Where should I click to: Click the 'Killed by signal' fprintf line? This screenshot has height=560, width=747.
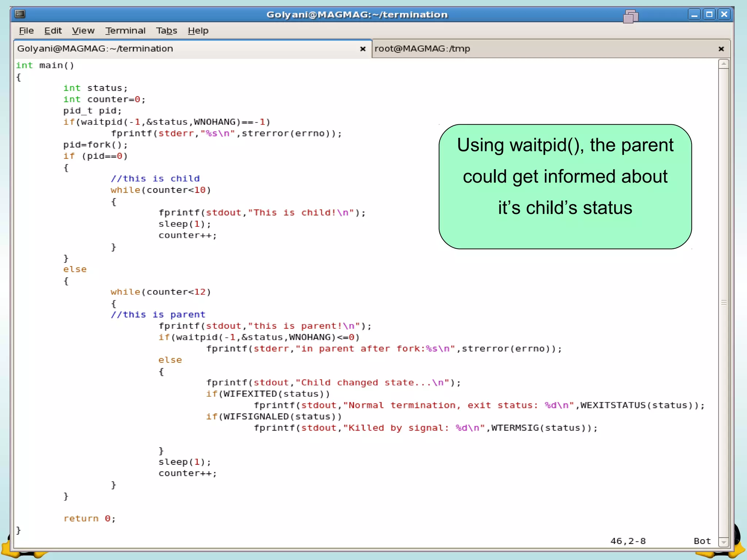click(x=426, y=428)
